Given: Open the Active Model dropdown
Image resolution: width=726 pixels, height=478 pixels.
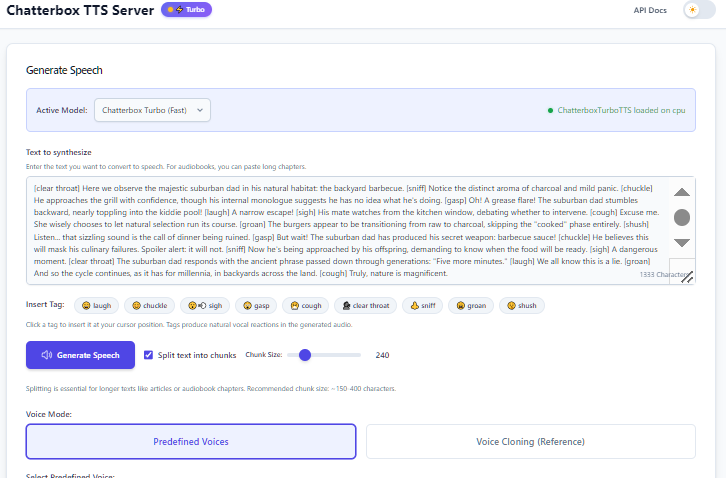Looking at the screenshot, I should 152,110.
